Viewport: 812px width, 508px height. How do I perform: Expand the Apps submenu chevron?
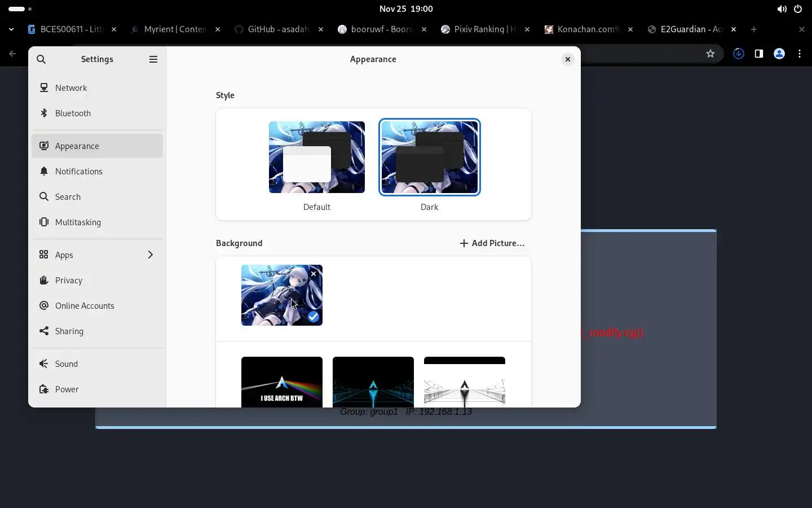151,255
